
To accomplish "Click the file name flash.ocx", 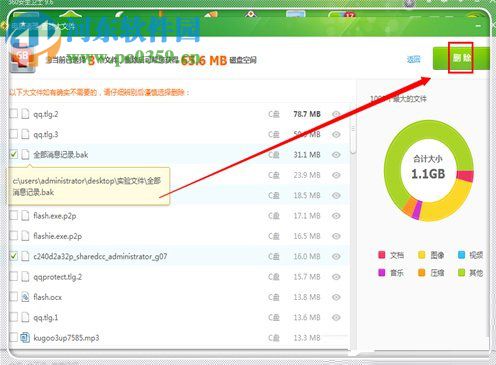I will [47, 297].
